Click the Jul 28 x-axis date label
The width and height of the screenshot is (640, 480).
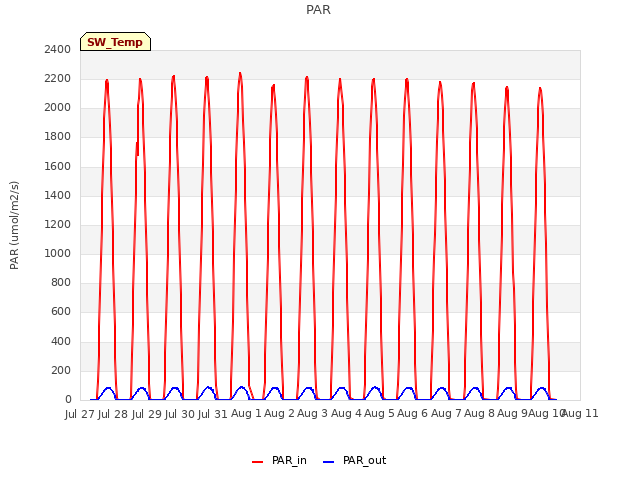click(113, 414)
